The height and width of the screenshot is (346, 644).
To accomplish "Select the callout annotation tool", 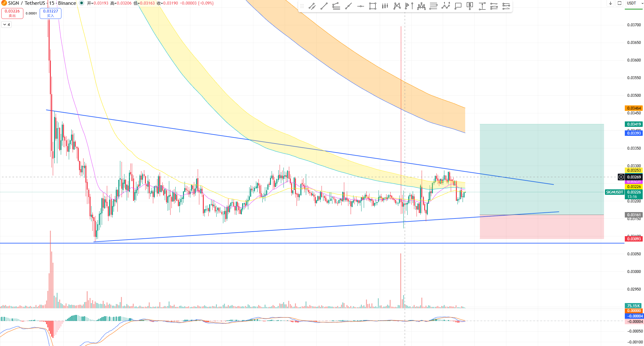I will pos(458,6).
